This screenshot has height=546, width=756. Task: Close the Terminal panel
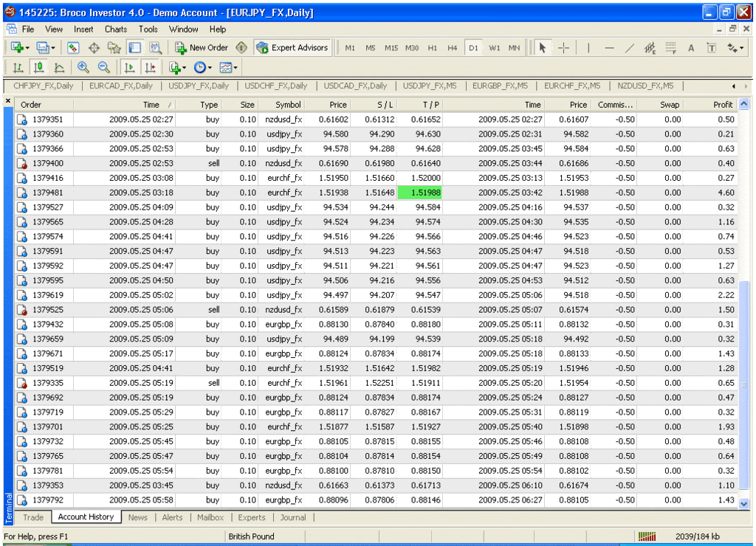tap(8, 101)
